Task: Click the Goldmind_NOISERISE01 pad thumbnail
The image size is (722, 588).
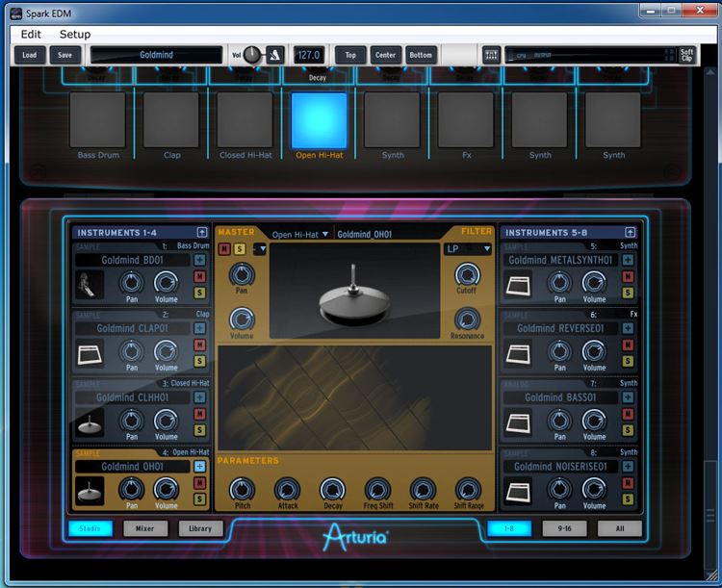Action: [518, 491]
